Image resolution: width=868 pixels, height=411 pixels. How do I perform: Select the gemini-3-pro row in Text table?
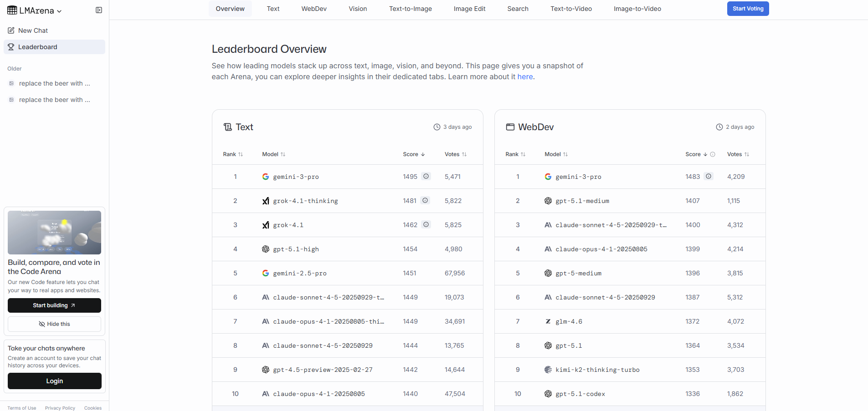click(347, 177)
